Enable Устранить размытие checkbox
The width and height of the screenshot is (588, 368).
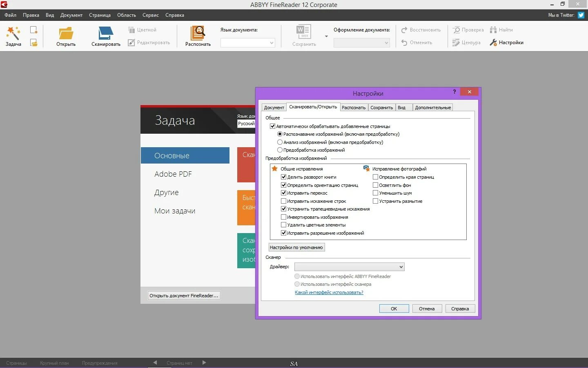pyautogui.click(x=375, y=201)
